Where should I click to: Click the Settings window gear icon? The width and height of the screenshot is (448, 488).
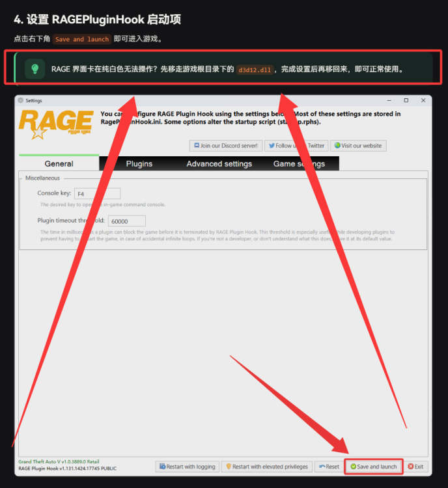(21, 100)
